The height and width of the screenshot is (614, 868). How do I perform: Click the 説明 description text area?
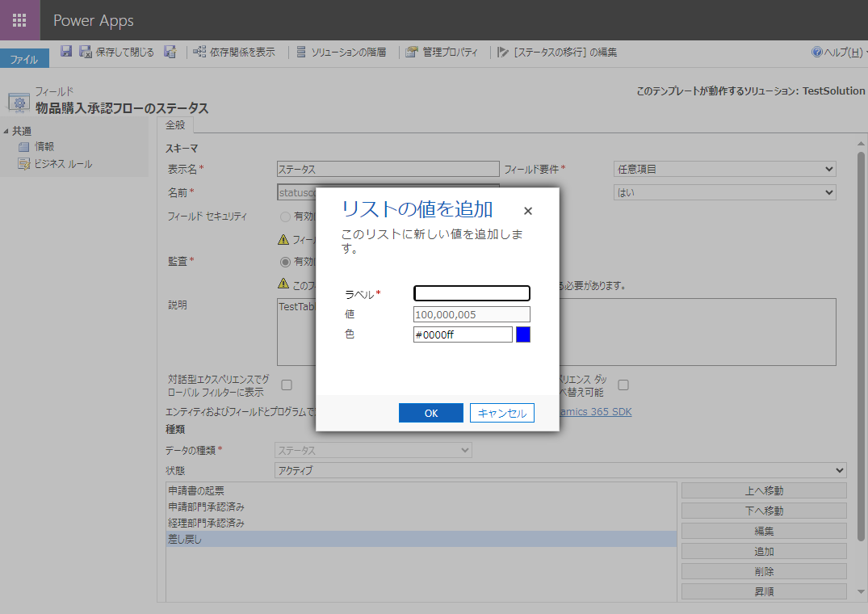pos(556,332)
